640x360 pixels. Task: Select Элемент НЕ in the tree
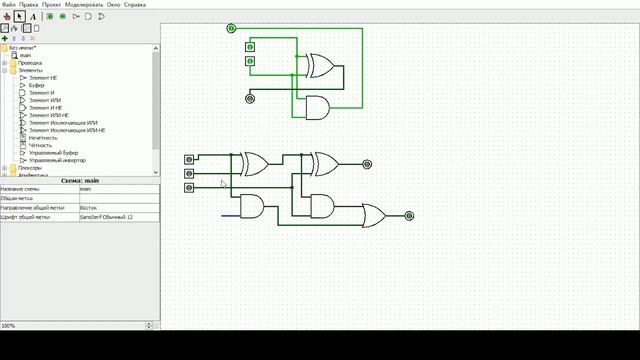(x=43, y=78)
